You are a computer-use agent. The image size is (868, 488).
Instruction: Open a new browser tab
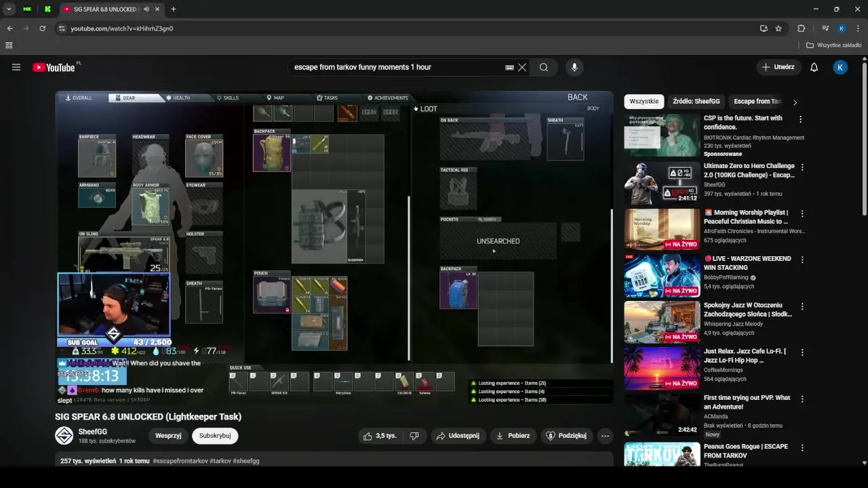click(174, 9)
